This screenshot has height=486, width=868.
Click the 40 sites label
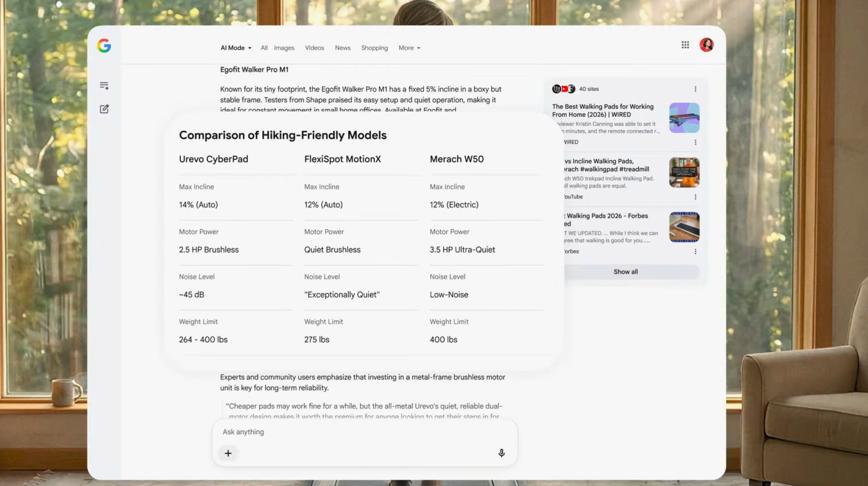pos(589,89)
